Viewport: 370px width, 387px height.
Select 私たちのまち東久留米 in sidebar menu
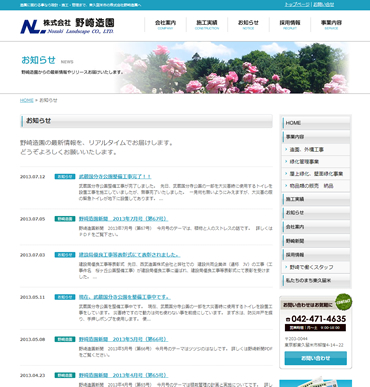click(x=316, y=281)
